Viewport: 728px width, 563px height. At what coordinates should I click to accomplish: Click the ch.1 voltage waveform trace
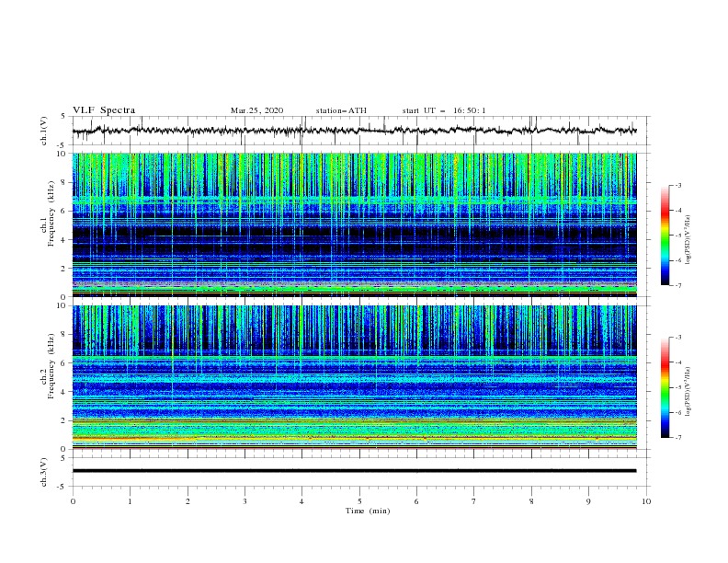[x=354, y=131]
